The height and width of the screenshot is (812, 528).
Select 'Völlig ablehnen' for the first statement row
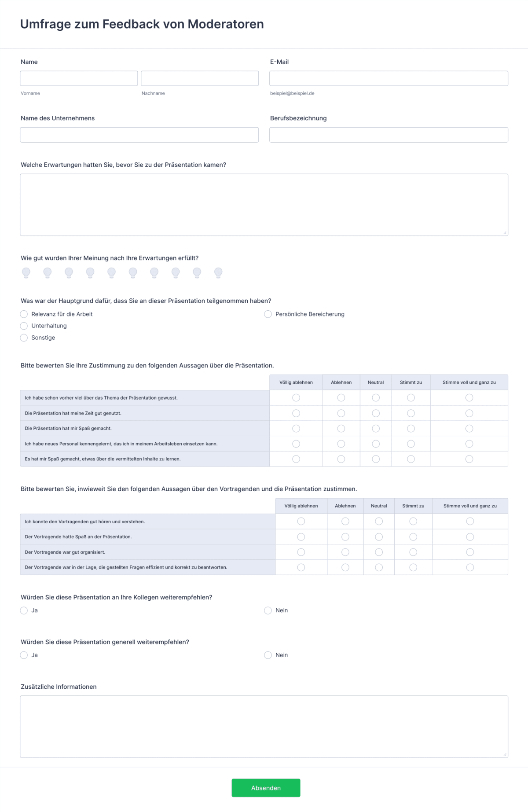296,397
